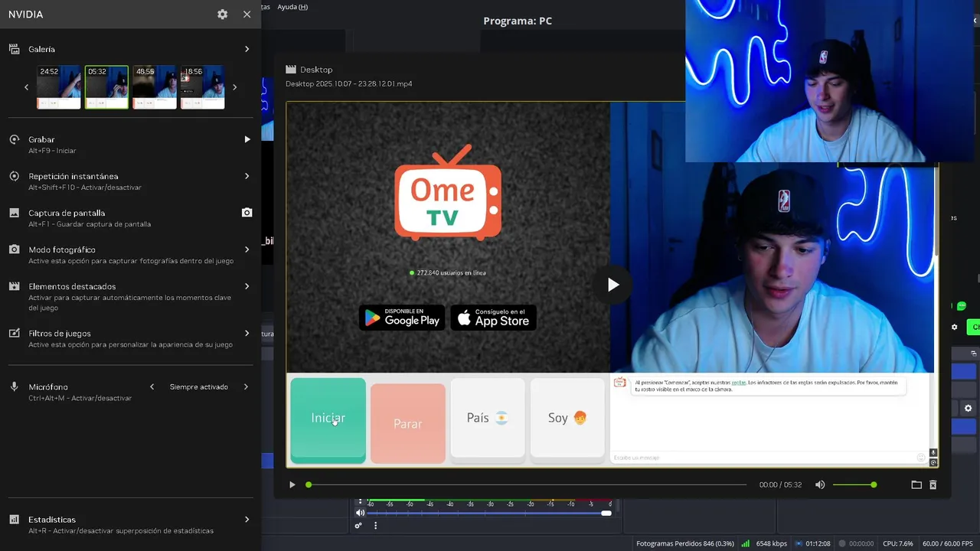Switch microphone mode to previous option
Screen dimensions: 980x551
click(x=152, y=387)
